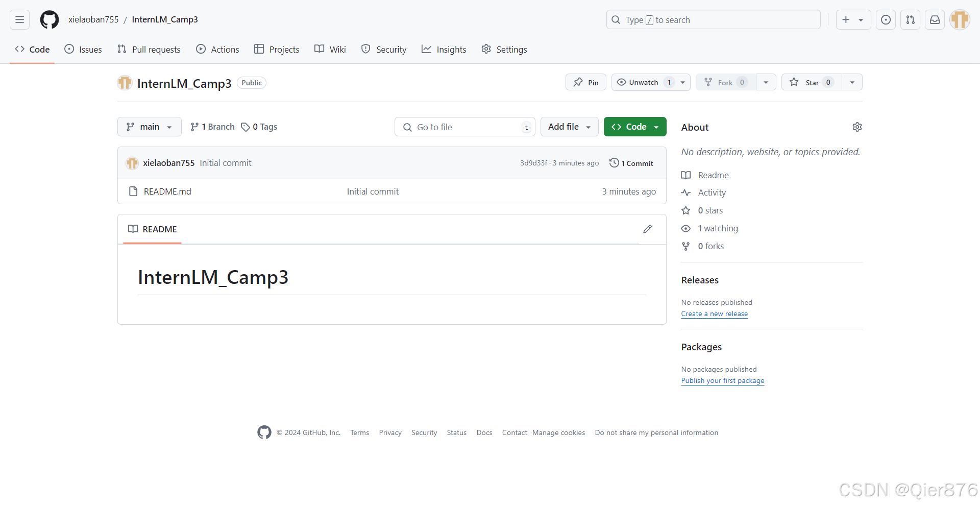Screen dimensions: 980x506
Task: Expand the Fork dropdown arrow
Action: point(766,82)
